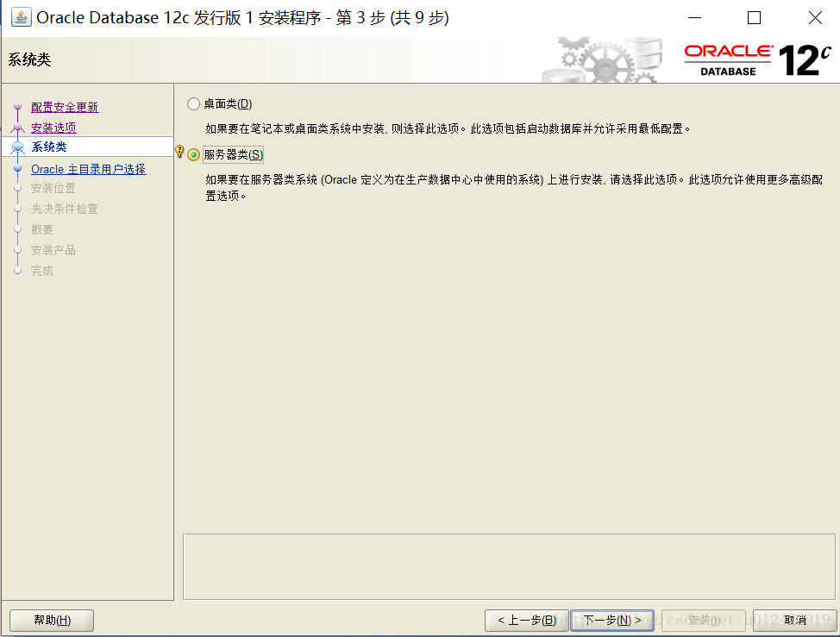
Task: Click the Oracle Database 12c logo
Action: pos(757,60)
